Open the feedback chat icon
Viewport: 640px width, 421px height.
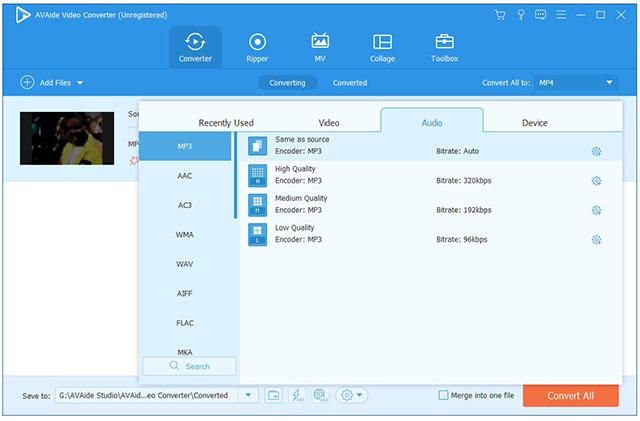click(540, 15)
